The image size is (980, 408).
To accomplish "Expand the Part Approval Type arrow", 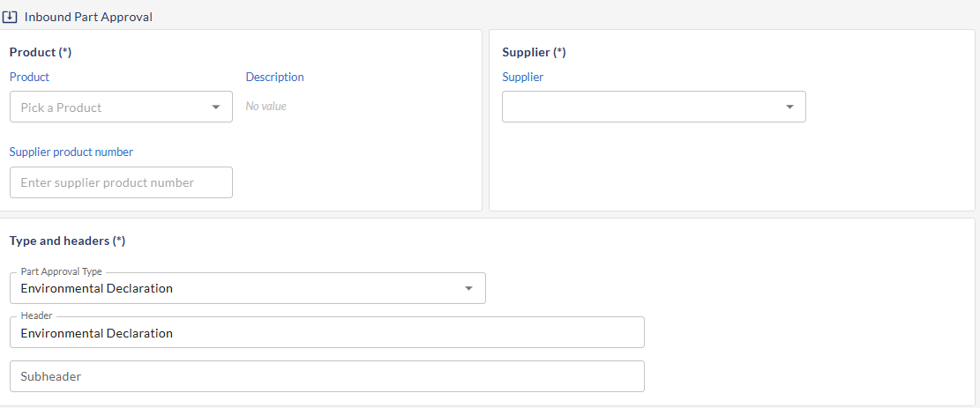I will (468, 288).
